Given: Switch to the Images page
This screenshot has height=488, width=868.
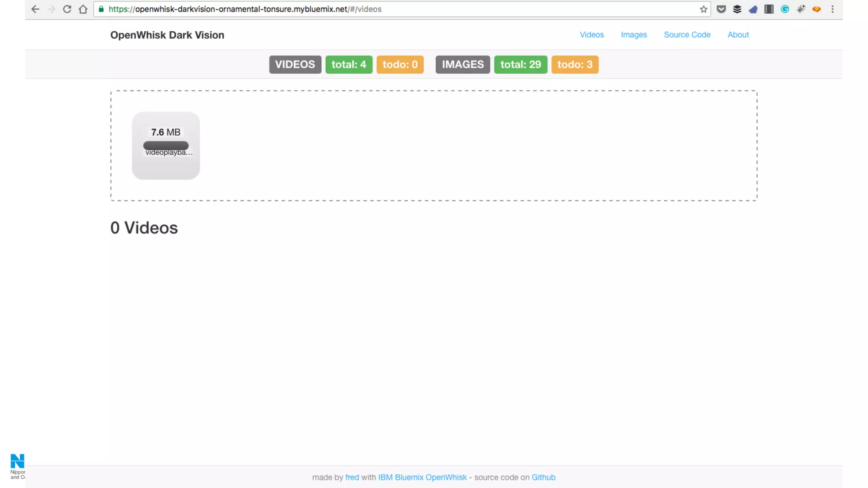Looking at the screenshot, I should click(634, 35).
